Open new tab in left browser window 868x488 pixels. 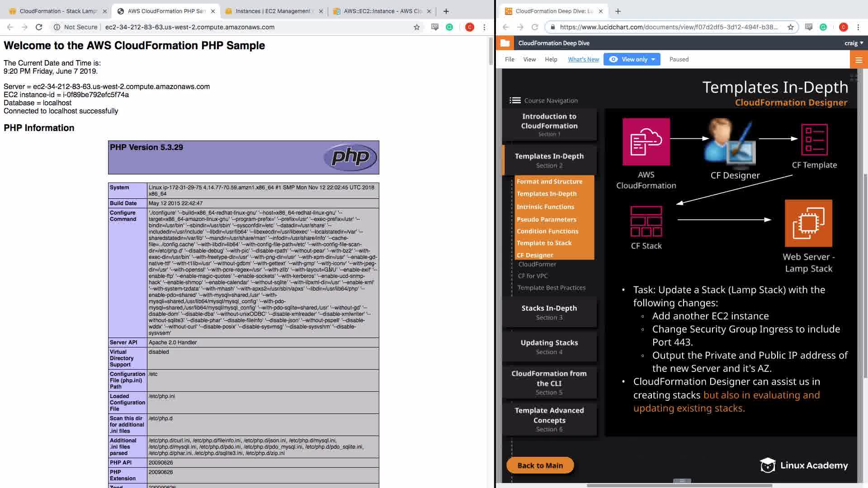pyautogui.click(x=446, y=11)
